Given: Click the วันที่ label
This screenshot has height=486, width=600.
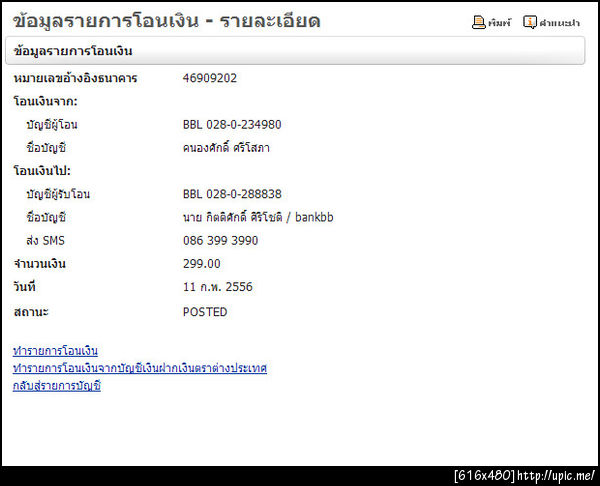Looking at the screenshot, I should [x=24, y=287].
